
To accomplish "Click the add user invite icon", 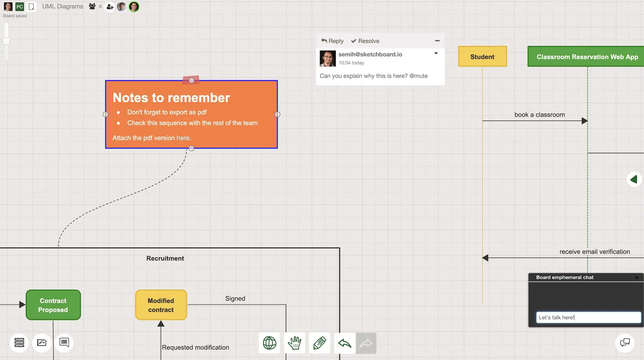I will [x=110, y=7].
